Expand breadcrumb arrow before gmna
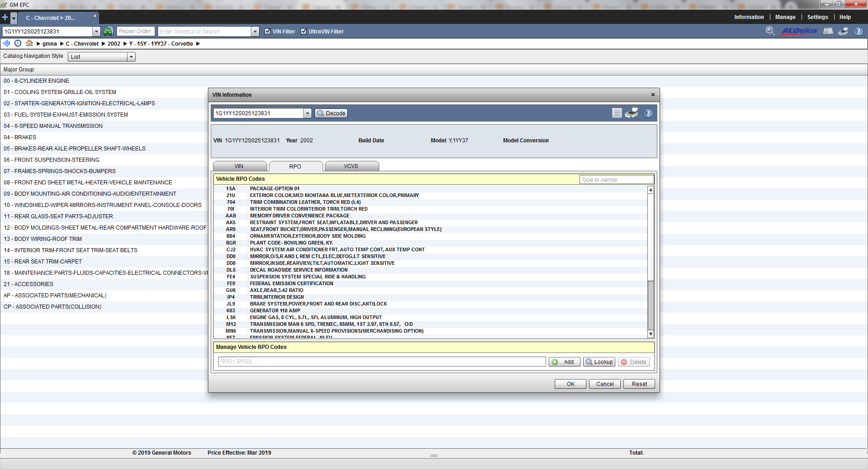Image resolution: width=868 pixels, height=470 pixels. coord(38,44)
